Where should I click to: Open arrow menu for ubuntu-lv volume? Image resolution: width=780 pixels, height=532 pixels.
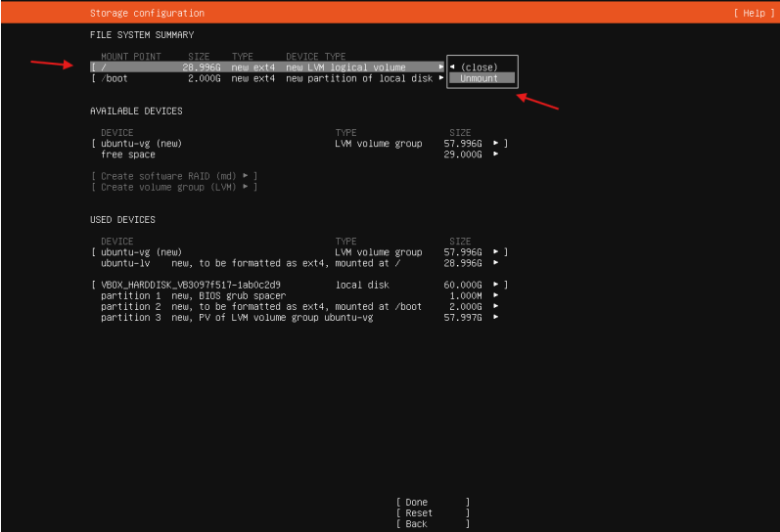pos(496,263)
